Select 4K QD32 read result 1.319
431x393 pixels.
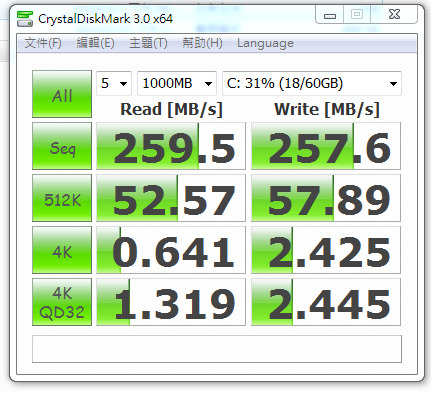(171, 302)
